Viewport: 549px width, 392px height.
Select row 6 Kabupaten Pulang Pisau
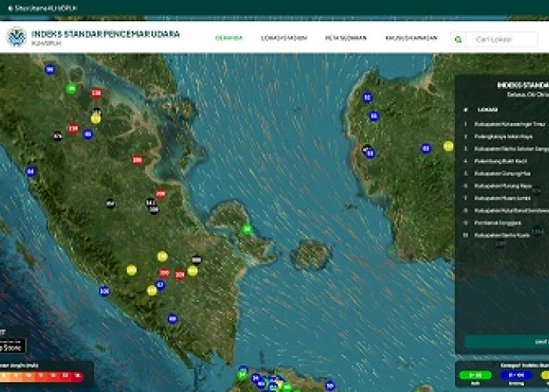click(505, 186)
